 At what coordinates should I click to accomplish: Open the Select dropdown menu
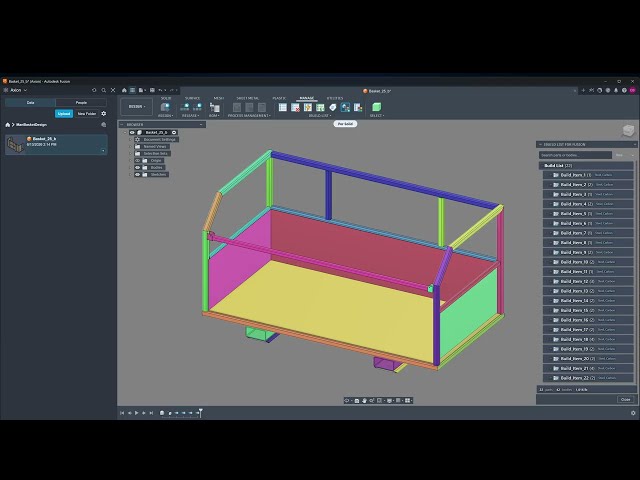[x=377, y=116]
